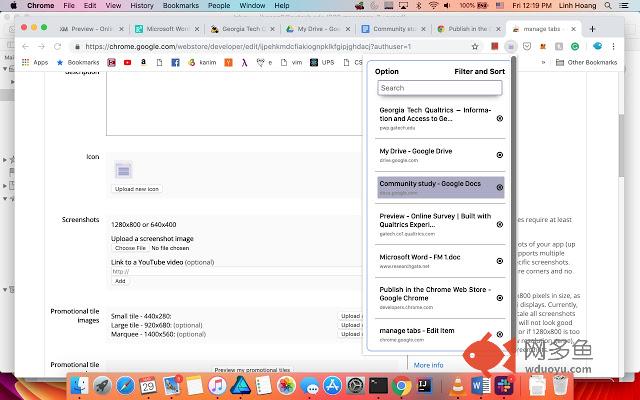The width and height of the screenshot is (640, 400).
Task: Open the Grammarly extension icon
Action: point(575,47)
